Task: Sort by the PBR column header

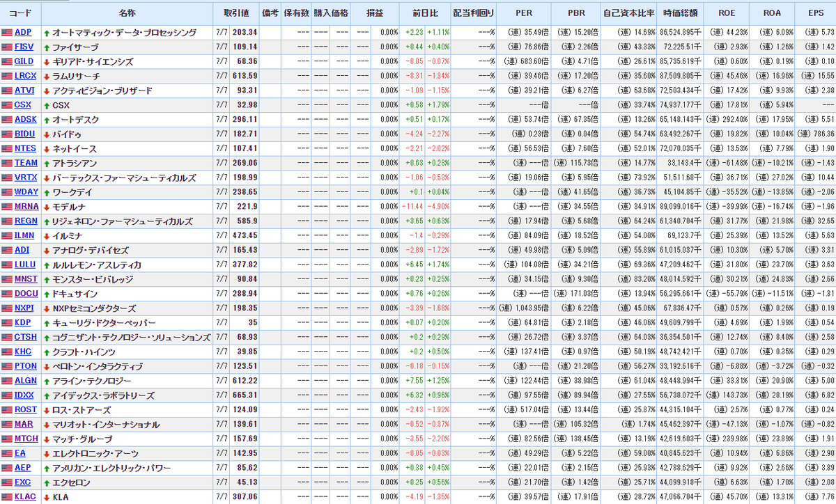Action: (x=575, y=13)
